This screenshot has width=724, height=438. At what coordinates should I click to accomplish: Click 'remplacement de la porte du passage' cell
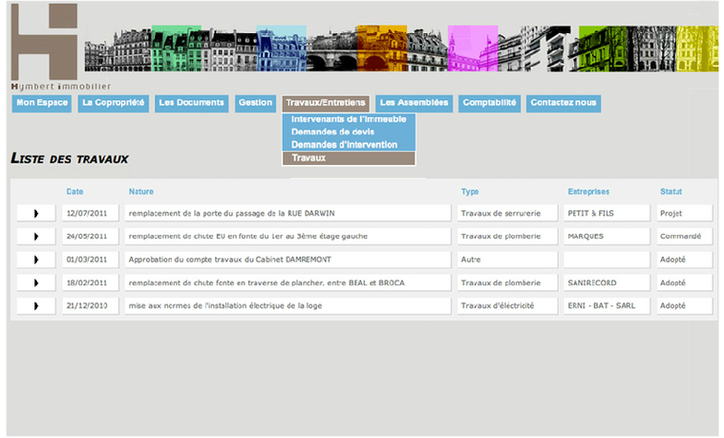288,213
